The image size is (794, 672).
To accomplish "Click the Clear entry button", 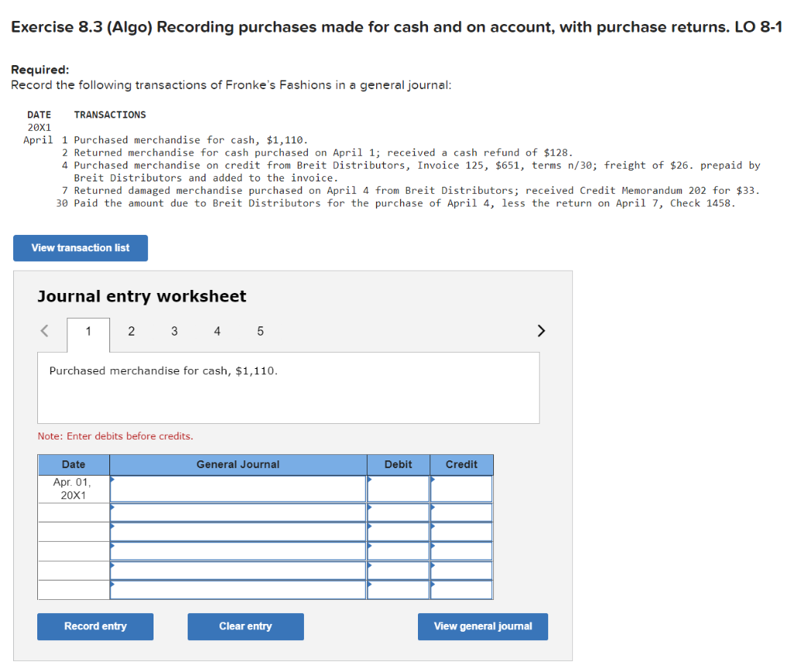I will click(x=245, y=626).
